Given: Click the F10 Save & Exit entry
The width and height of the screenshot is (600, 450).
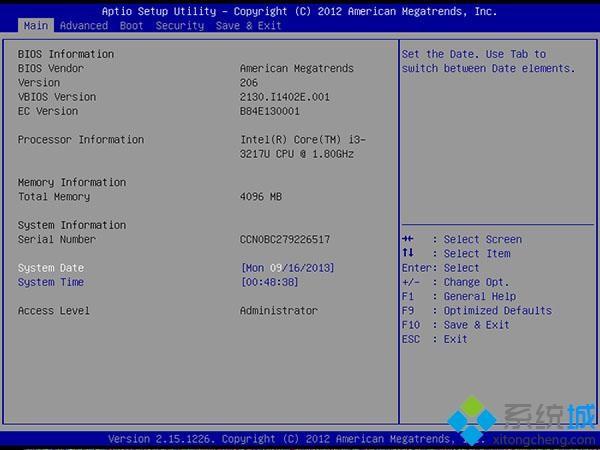Looking at the screenshot, I should click(x=456, y=325).
